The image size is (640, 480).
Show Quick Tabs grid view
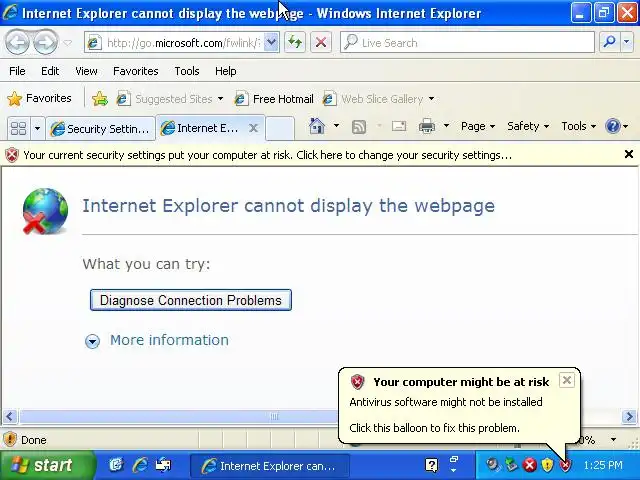(x=18, y=129)
